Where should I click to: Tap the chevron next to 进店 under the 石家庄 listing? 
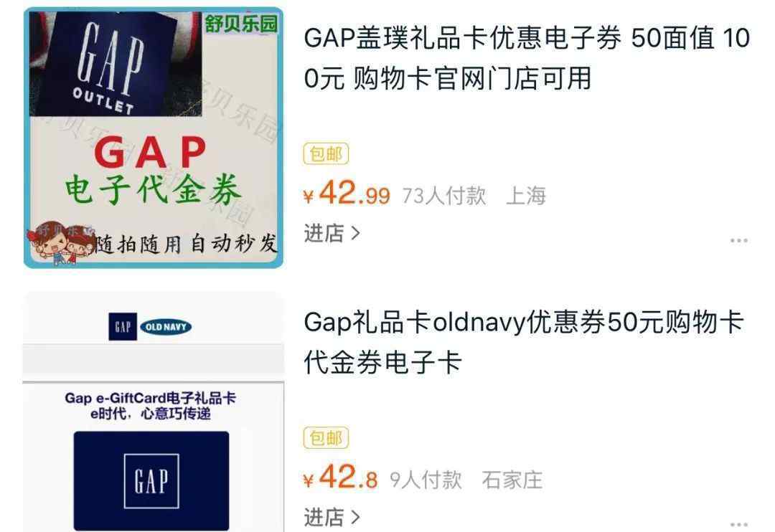(355, 517)
